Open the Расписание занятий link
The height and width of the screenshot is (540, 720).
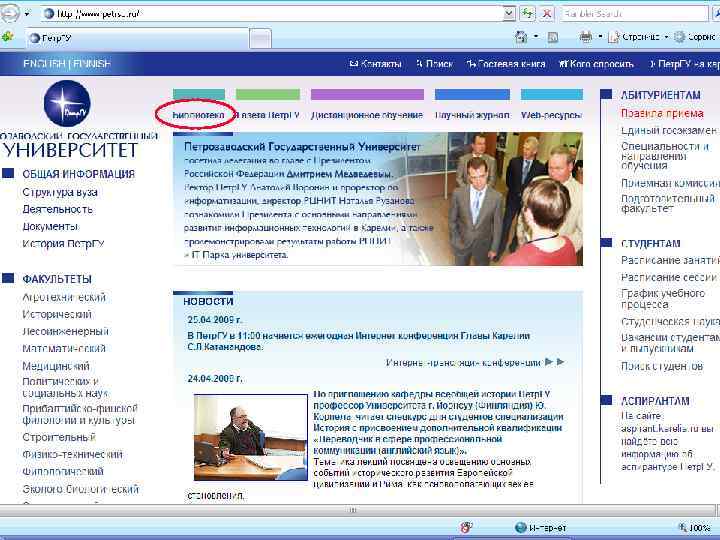(670, 260)
